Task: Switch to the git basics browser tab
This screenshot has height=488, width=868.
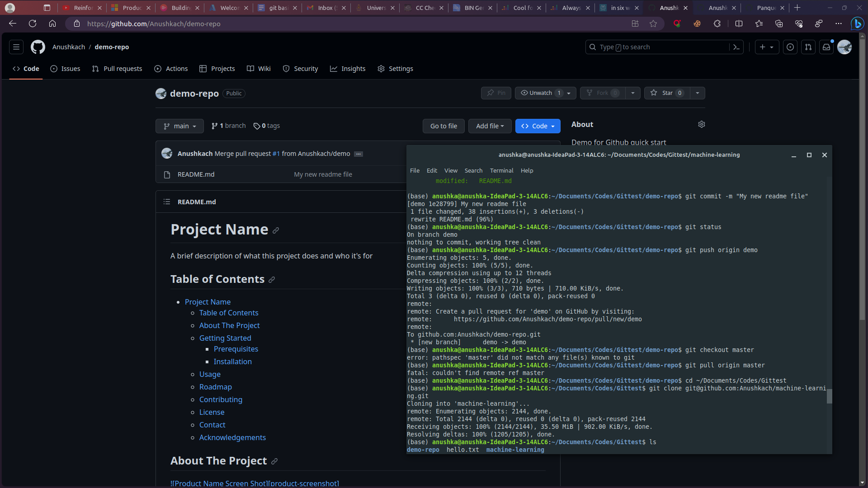Action: click(277, 8)
